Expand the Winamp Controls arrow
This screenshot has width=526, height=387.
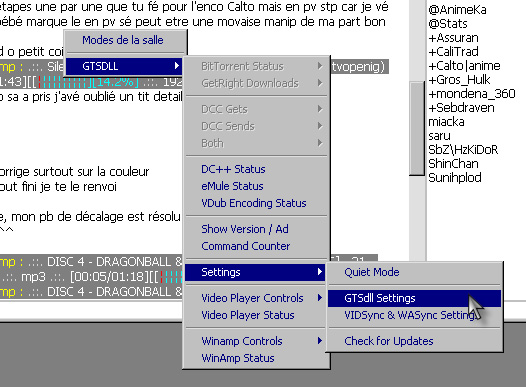320,341
